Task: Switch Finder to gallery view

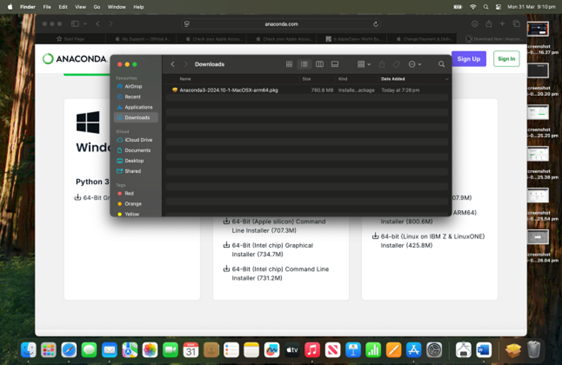Action: tap(335, 64)
